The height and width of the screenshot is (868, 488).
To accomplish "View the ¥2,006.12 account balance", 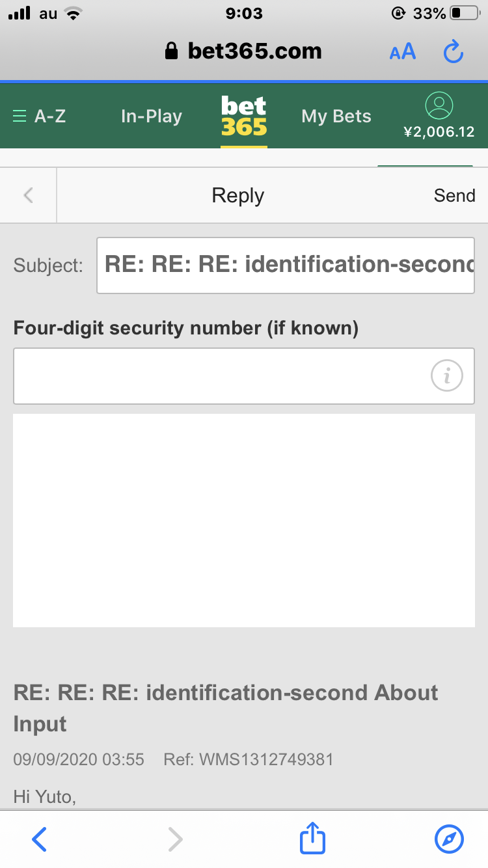I will pyautogui.click(x=439, y=132).
